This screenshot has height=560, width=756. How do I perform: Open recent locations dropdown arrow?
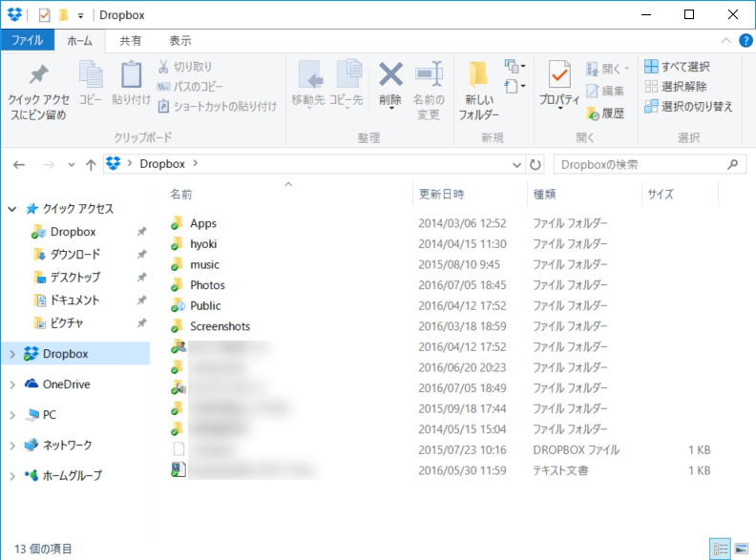pos(72,165)
